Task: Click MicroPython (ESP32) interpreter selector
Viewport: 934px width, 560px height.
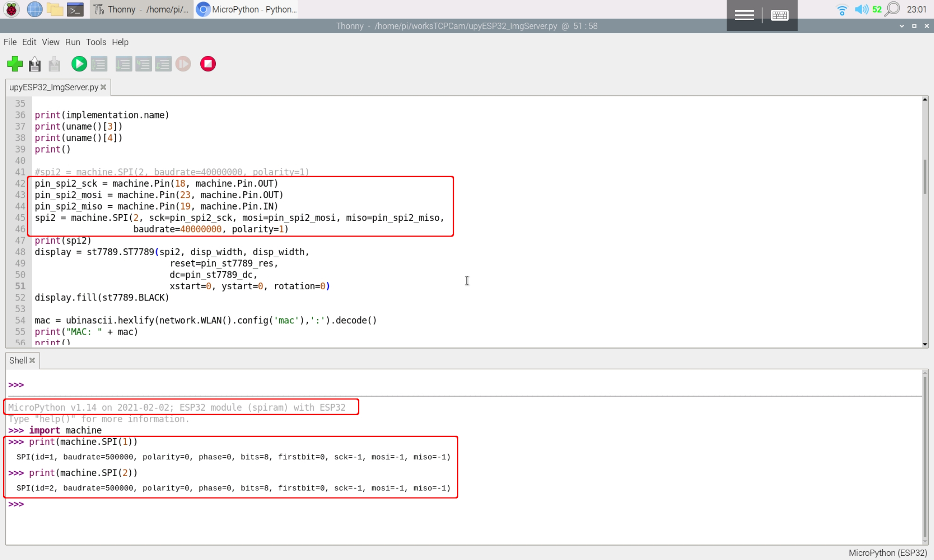Action: (x=887, y=553)
